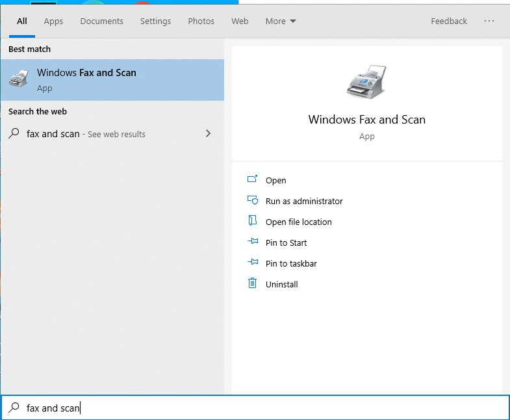
Task: Click the Pin to Start pin icon
Action: coord(253,243)
